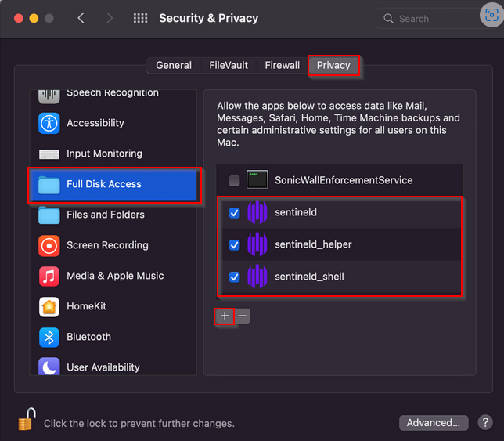This screenshot has width=504, height=441.
Task: Toggle the sentineld_shell checkbox
Action: click(x=234, y=277)
